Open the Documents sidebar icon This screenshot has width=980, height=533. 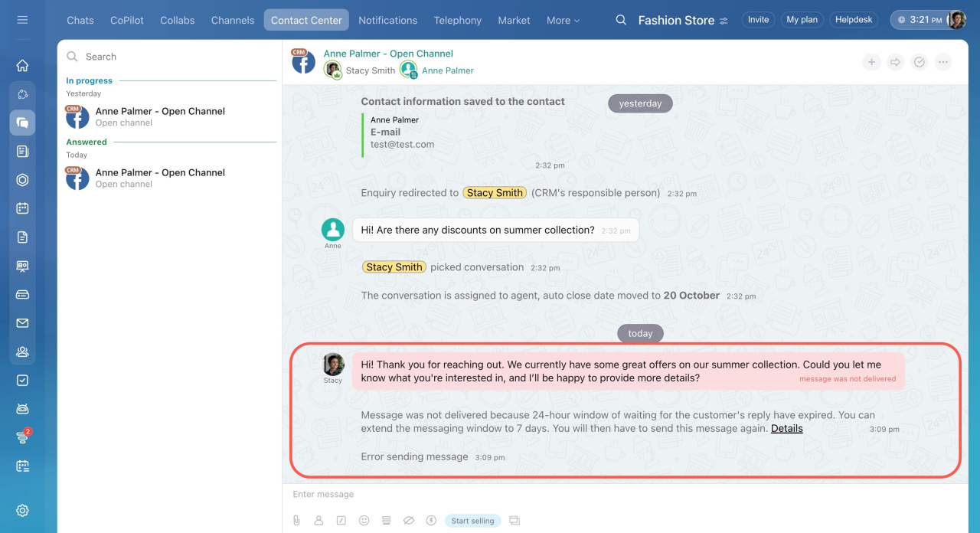[22, 237]
